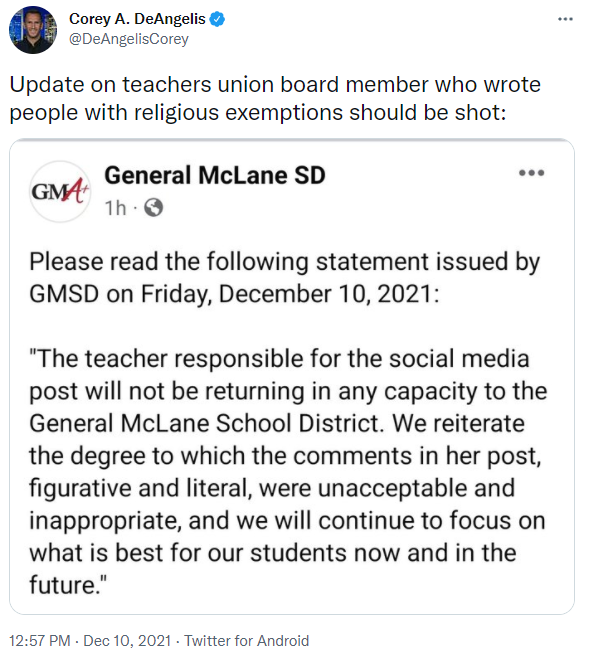590x654 pixels.
Task: Click the 'GMSD on Friday, December 10, 2021' line
Action: click(234, 294)
